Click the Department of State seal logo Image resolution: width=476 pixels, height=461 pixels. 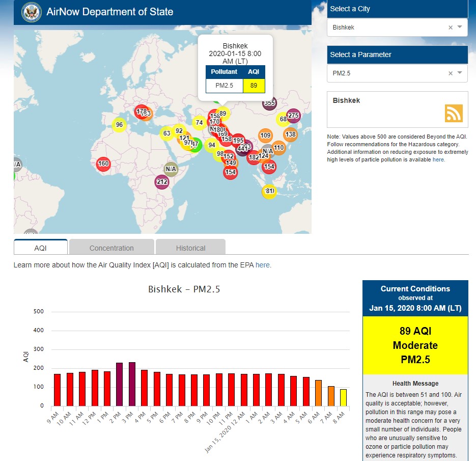(x=32, y=12)
